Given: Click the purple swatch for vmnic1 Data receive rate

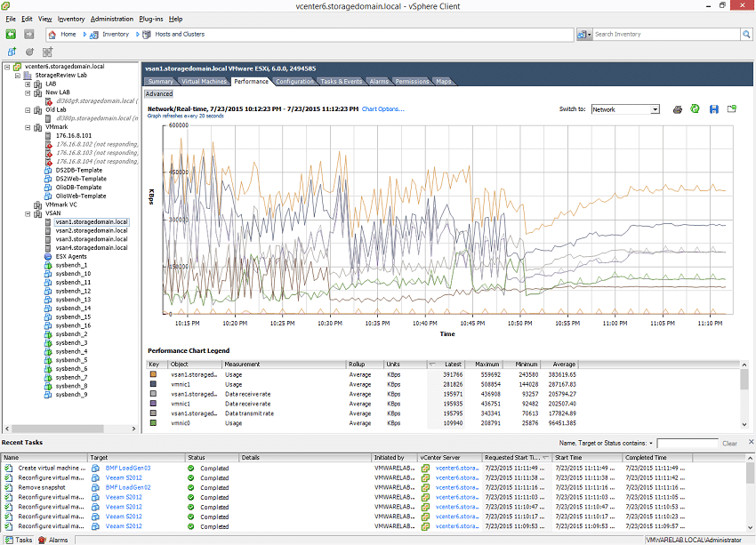Looking at the screenshot, I should (x=153, y=404).
